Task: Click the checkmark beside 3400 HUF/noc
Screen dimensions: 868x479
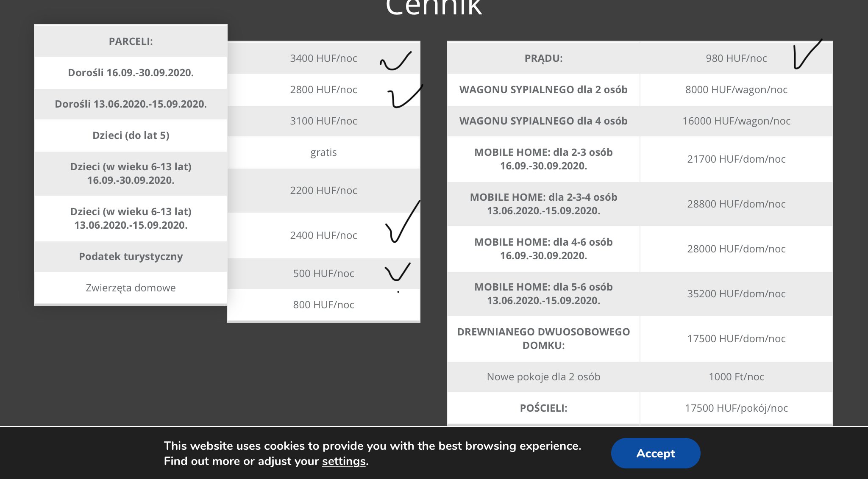Action: coord(396,61)
